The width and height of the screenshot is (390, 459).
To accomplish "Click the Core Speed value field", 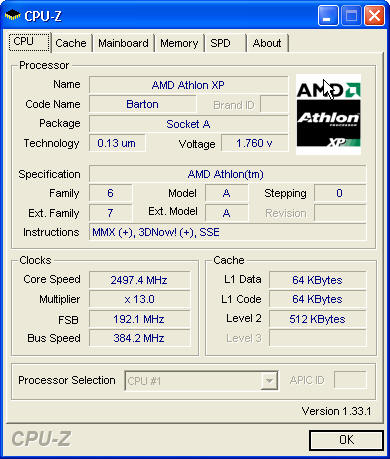I will 140,280.
